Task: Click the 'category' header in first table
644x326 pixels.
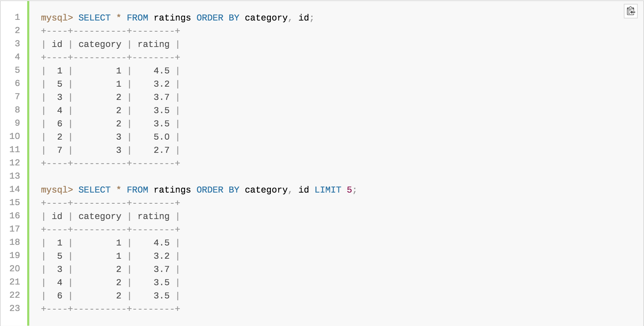Action: pyautogui.click(x=100, y=44)
